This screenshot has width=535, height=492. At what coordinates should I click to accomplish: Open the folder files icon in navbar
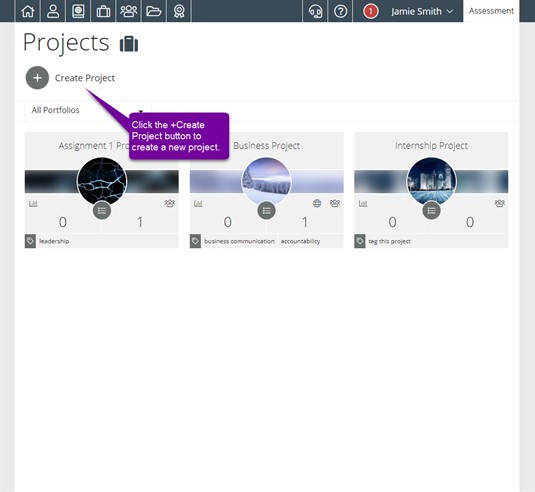pos(154,11)
